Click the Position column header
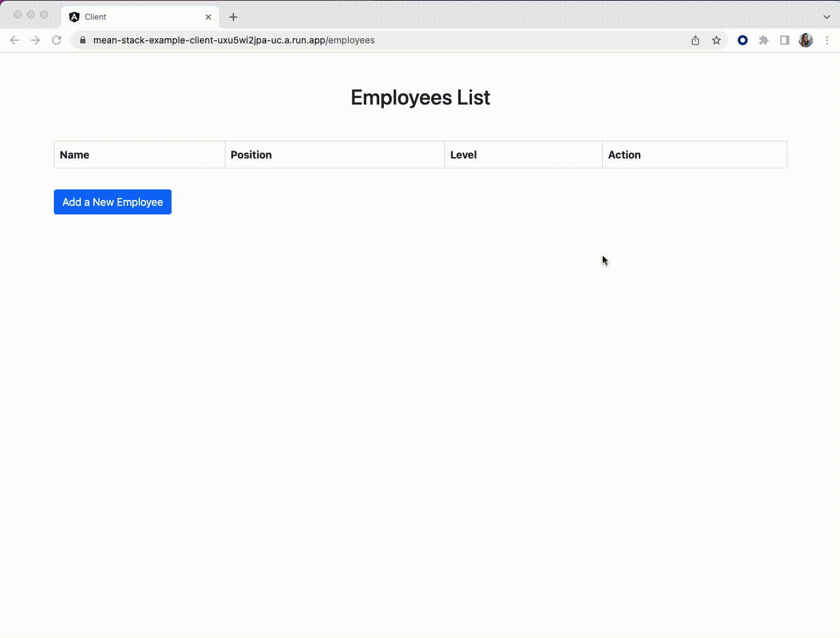This screenshot has width=840, height=638. click(x=251, y=155)
